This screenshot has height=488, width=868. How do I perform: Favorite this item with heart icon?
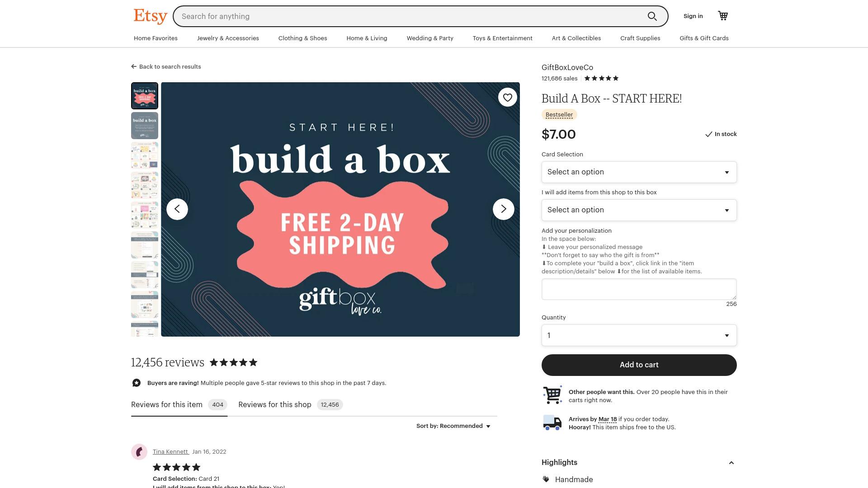coord(508,97)
